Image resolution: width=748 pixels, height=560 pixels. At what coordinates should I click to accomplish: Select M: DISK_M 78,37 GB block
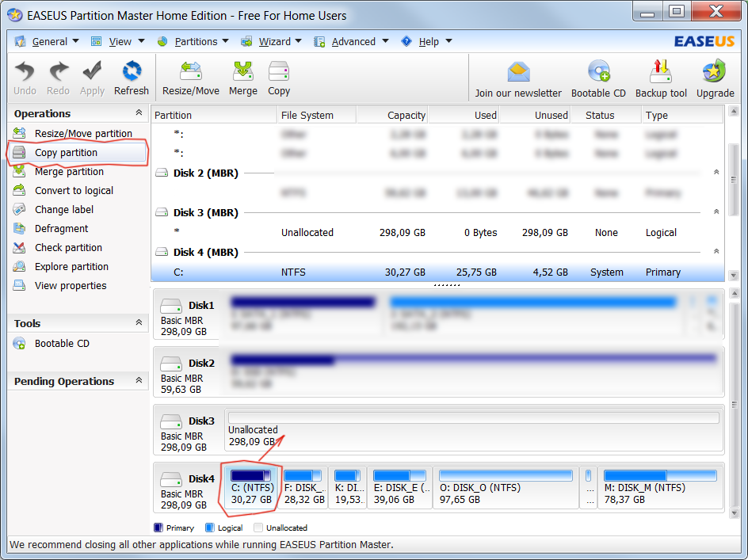pos(660,488)
